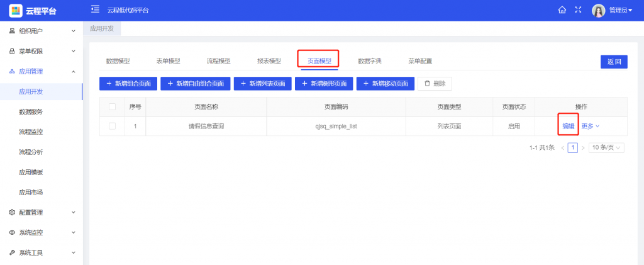644x265 pixels.
Task: Expand the 组织用户 sidebar menu
Action: click(x=41, y=31)
